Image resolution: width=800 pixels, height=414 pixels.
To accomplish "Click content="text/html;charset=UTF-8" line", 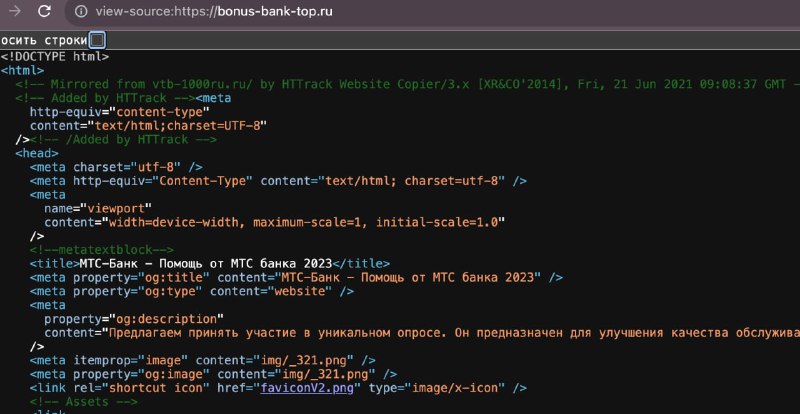I will point(148,126).
